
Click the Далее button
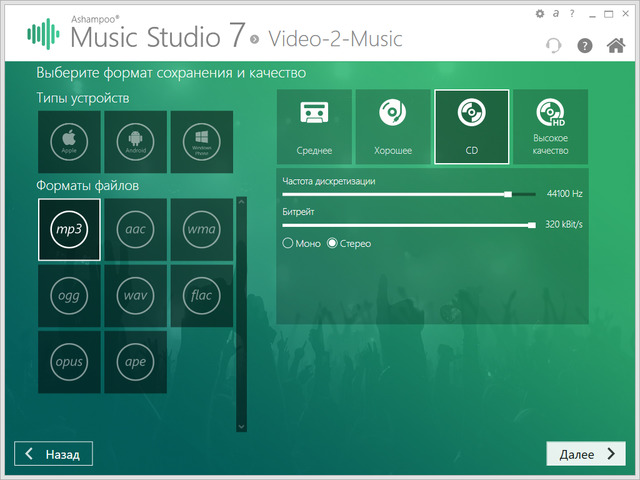[585, 454]
